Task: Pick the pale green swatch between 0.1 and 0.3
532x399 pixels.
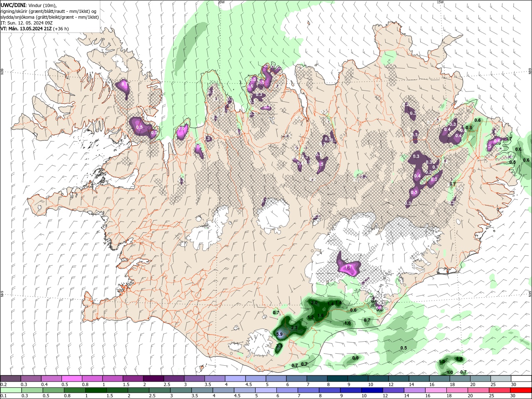Action: (x=10, y=390)
